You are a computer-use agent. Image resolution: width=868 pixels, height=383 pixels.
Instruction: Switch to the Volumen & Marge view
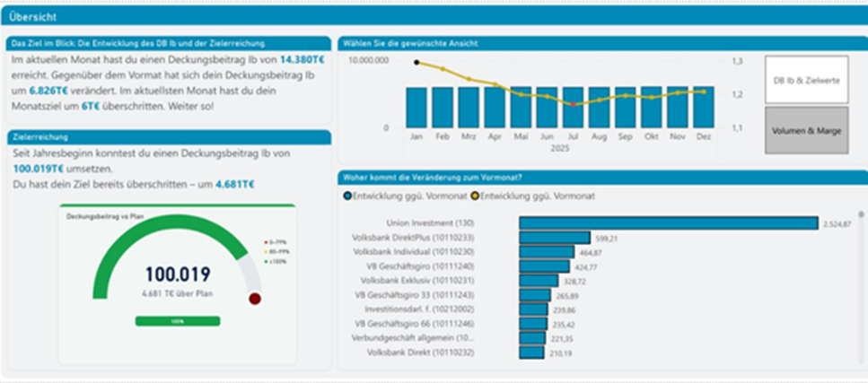pos(806,130)
